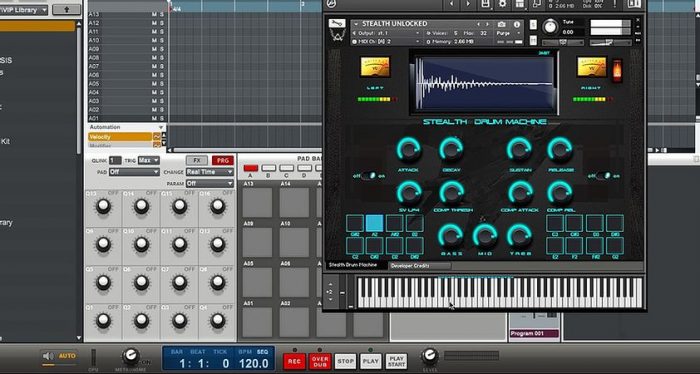
Task: Click the Kontakt info panel icon at far right
Action: 634,4
